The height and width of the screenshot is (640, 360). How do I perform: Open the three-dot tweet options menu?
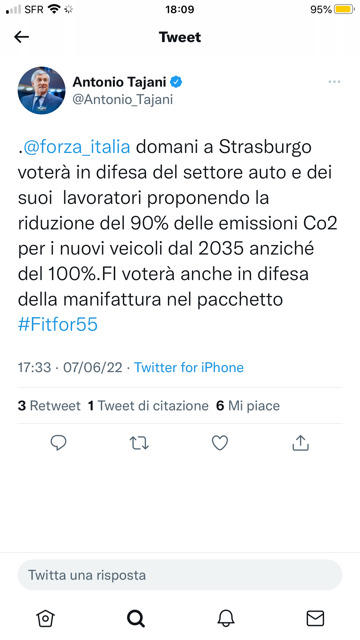pos(334,82)
